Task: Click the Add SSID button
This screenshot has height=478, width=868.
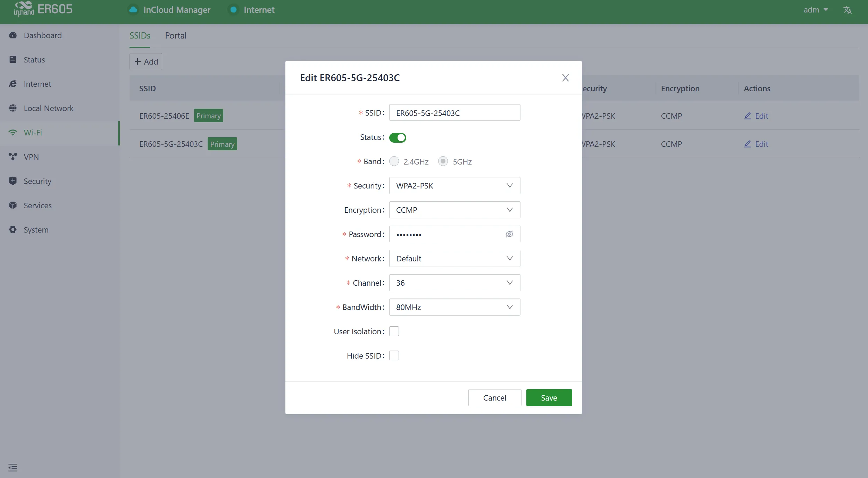Action: pos(146,62)
